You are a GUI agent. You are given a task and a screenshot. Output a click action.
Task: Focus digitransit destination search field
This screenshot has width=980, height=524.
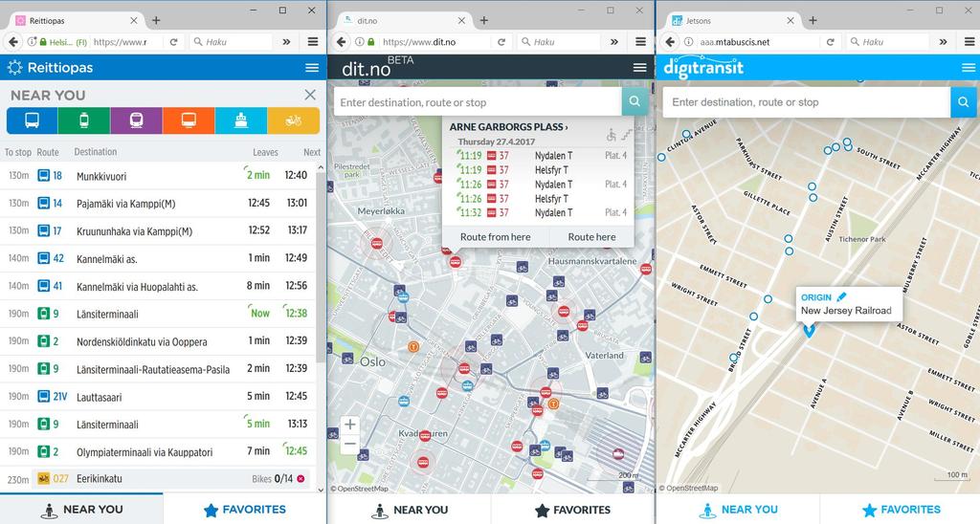tap(806, 101)
